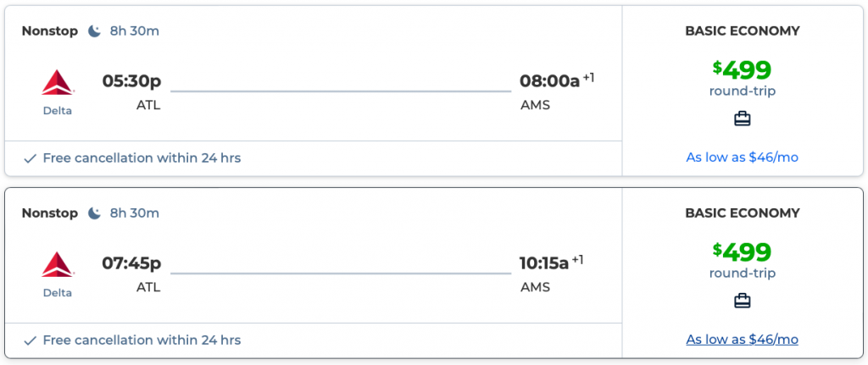Click the baggage icon on the first fare
Image resolution: width=868 pixels, height=365 pixels.
[x=743, y=119]
